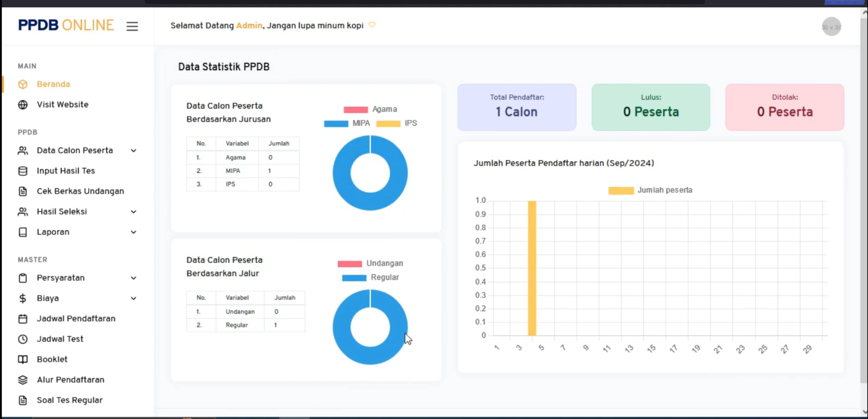Click the Alur Pendaftaran layers icon
The height and width of the screenshot is (419, 868).
point(23,380)
